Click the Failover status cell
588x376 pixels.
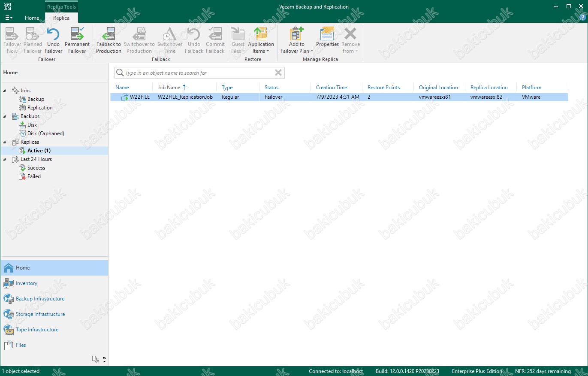(274, 97)
